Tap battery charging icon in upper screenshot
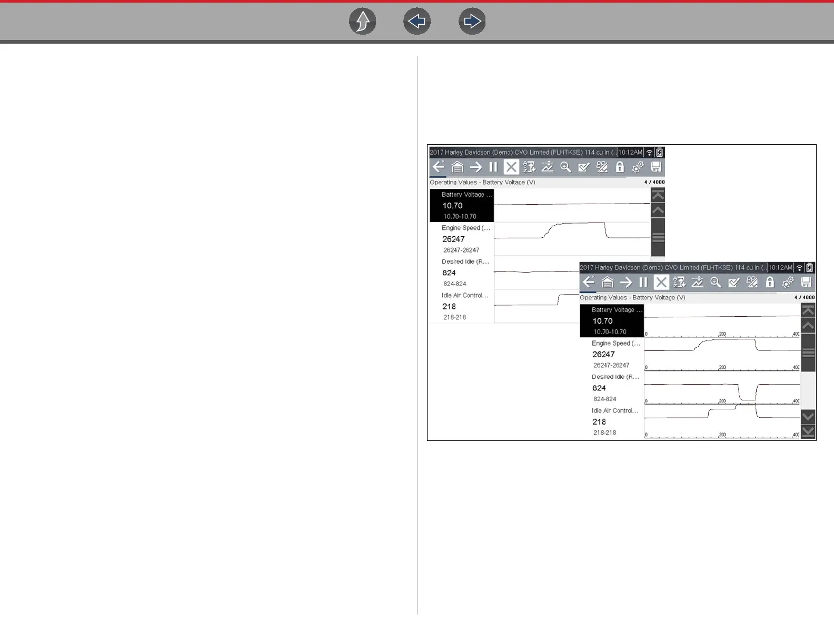 tap(659, 153)
